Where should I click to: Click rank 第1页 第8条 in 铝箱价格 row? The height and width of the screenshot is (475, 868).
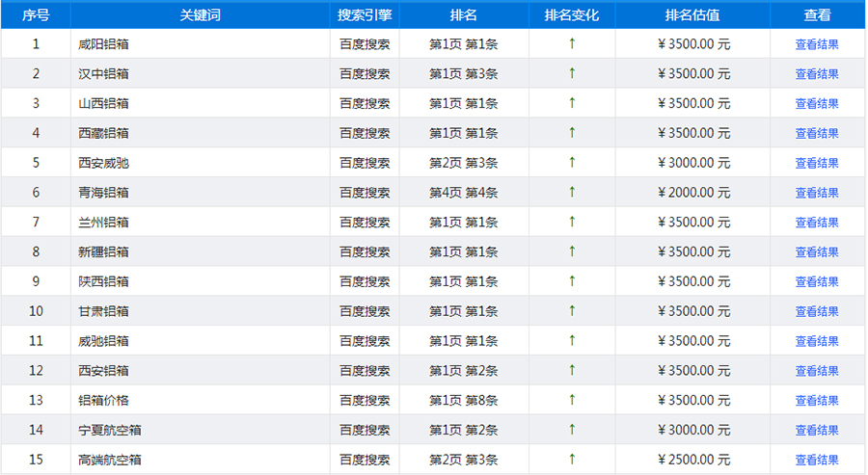coord(463,401)
